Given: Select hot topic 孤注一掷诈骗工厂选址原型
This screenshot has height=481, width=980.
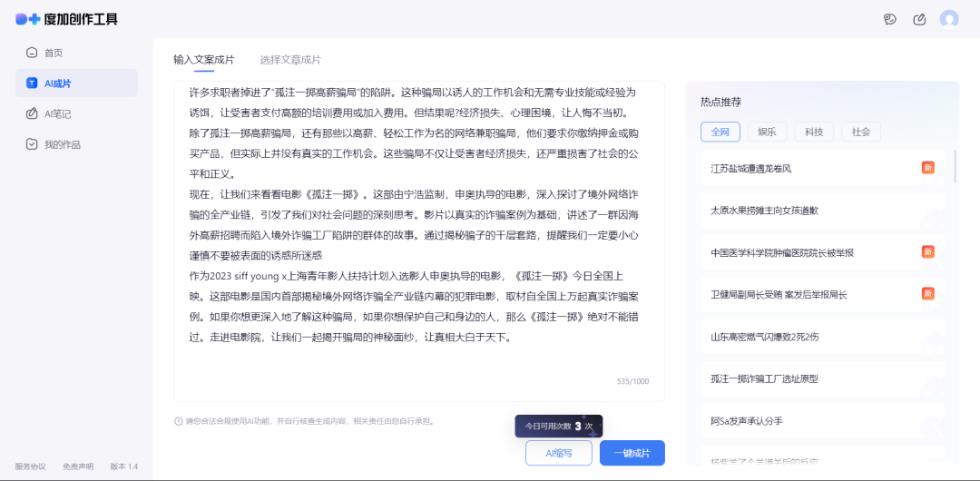Looking at the screenshot, I should (823, 378).
